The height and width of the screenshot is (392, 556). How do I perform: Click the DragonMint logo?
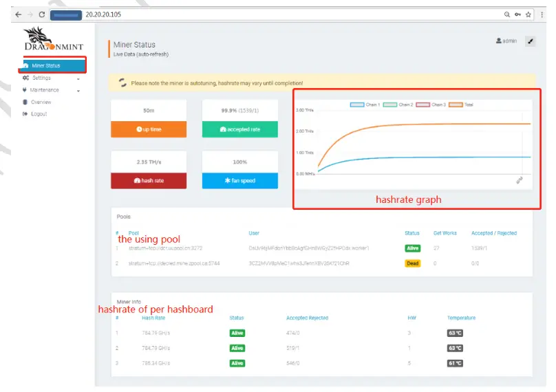click(54, 39)
